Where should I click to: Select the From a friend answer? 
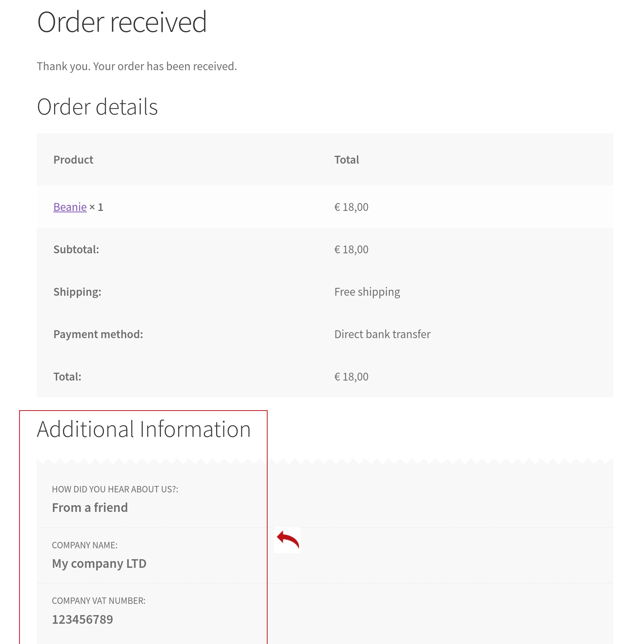click(90, 508)
